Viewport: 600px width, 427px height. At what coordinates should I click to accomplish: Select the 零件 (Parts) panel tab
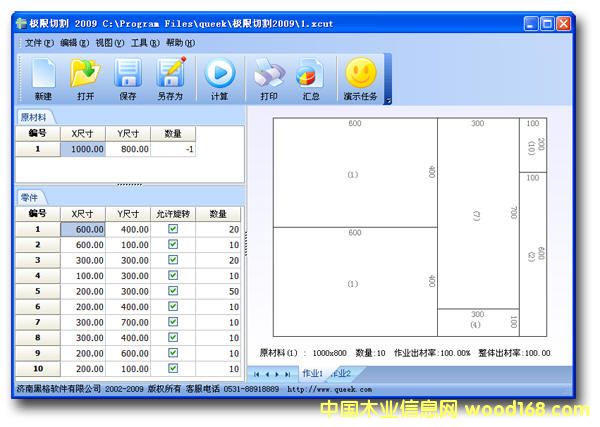tap(28, 198)
